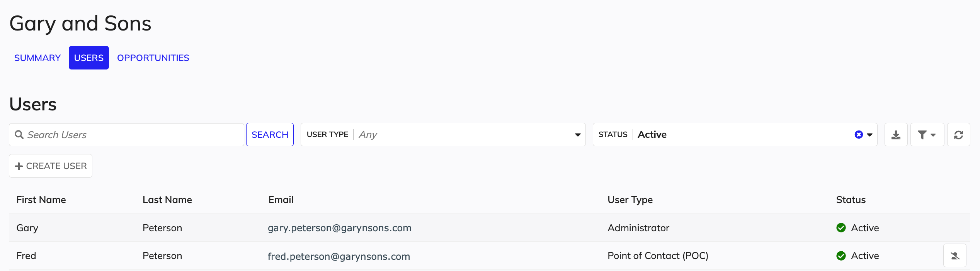Image resolution: width=980 pixels, height=271 pixels.
Task: Open the Summary tab
Action: (x=37, y=58)
